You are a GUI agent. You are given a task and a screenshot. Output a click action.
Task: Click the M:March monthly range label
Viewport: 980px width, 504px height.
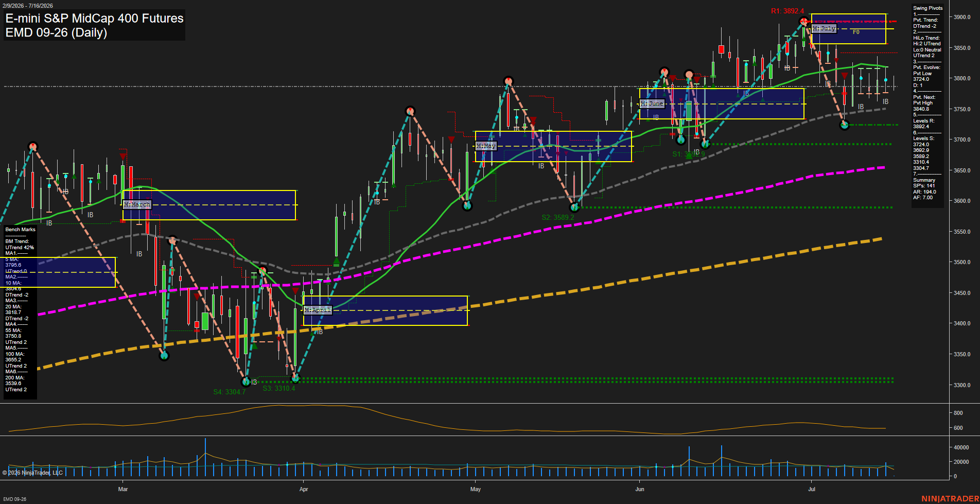[x=137, y=204]
